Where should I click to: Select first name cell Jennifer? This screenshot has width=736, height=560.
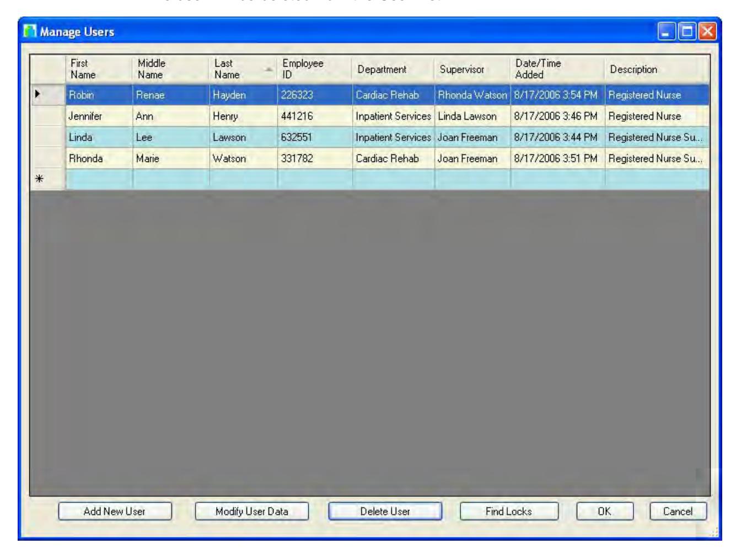click(99, 116)
